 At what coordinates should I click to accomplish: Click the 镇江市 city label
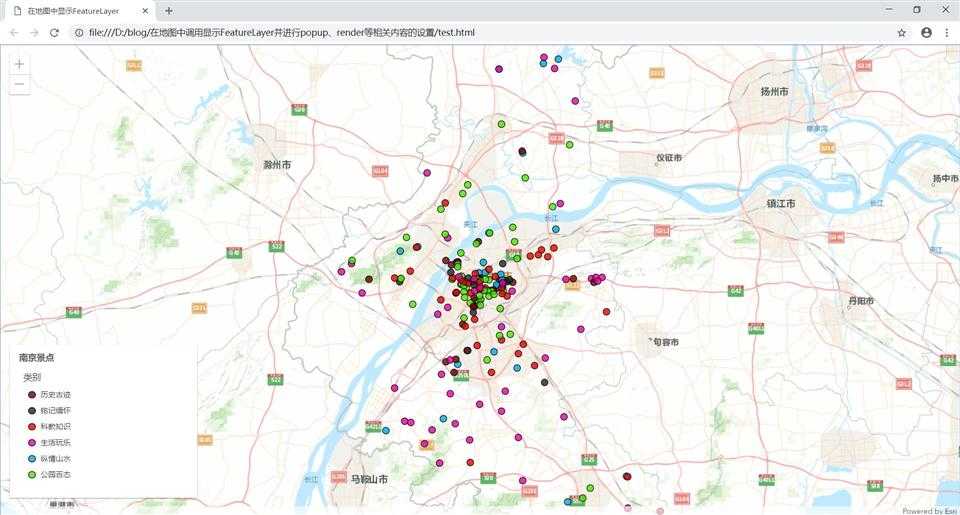pos(781,203)
